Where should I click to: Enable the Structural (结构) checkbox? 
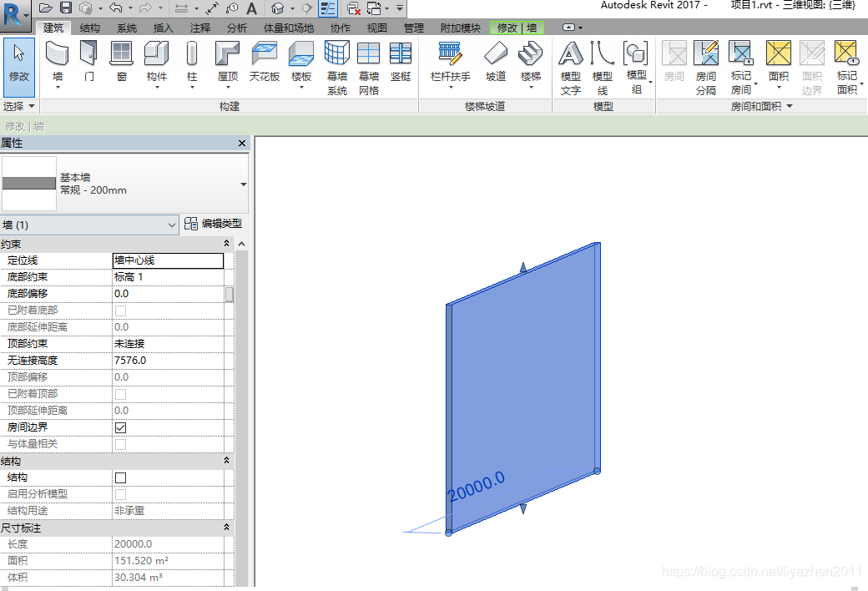(120, 477)
